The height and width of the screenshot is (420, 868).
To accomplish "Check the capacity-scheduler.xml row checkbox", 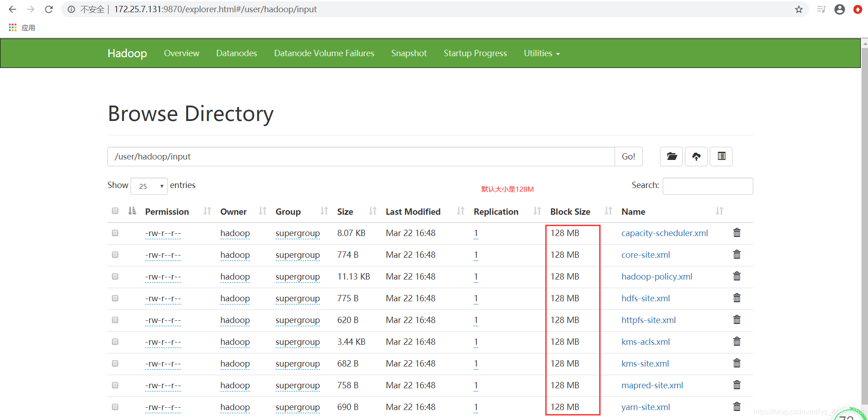I will click(115, 233).
